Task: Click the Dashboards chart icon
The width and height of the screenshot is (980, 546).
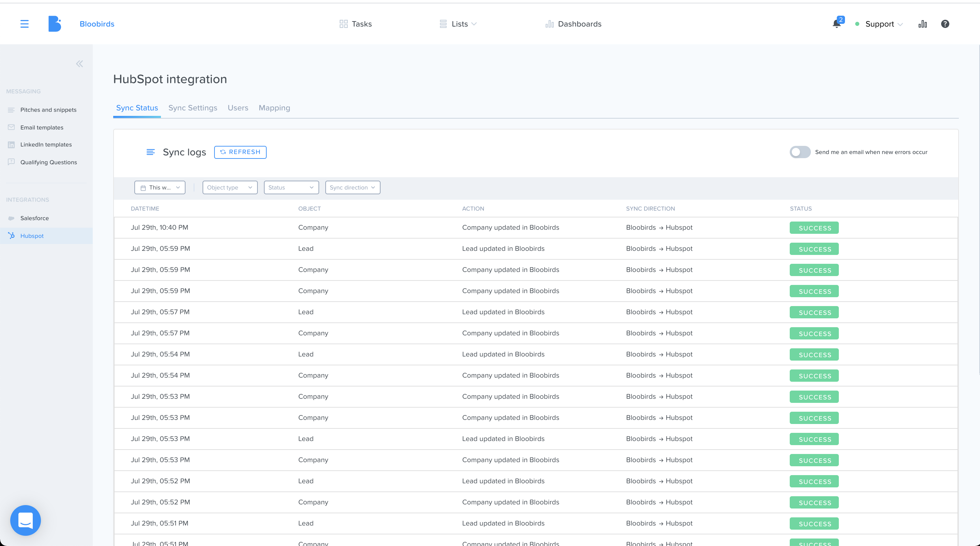Action: pyautogui.click(x=549, y=24)
